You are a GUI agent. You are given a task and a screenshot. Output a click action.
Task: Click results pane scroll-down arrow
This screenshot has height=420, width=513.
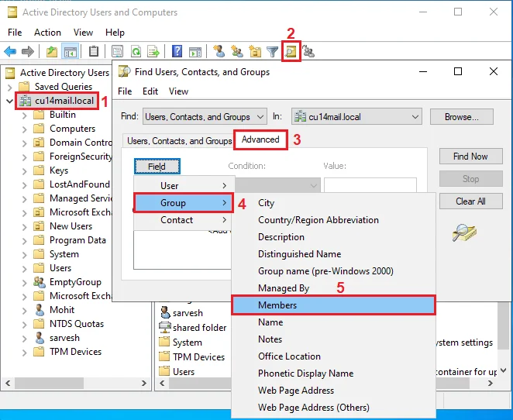pos(503,370)
